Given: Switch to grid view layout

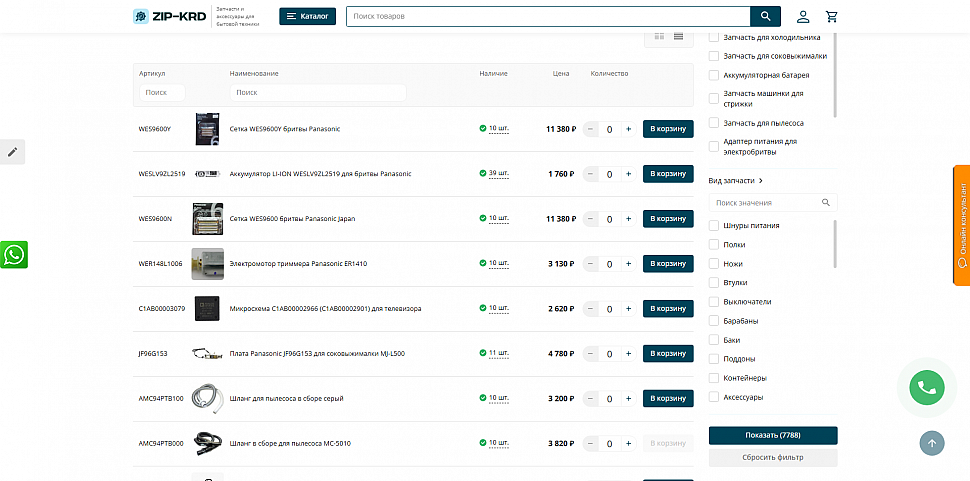Looking at the screenshot, I should [659, 36].
